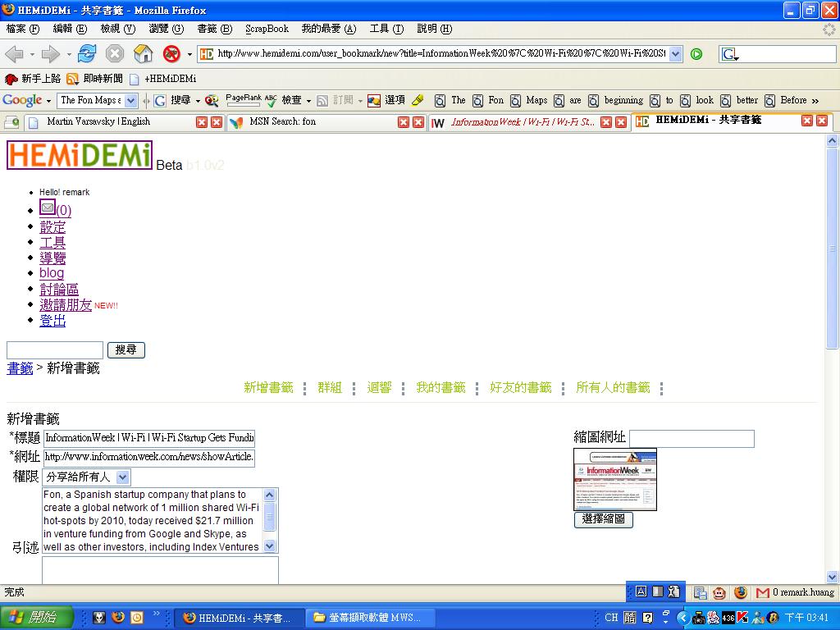Switch to the InformationWeek Wi-Fi tab
This screenshot has width=840, height=630.
[523, 122]
